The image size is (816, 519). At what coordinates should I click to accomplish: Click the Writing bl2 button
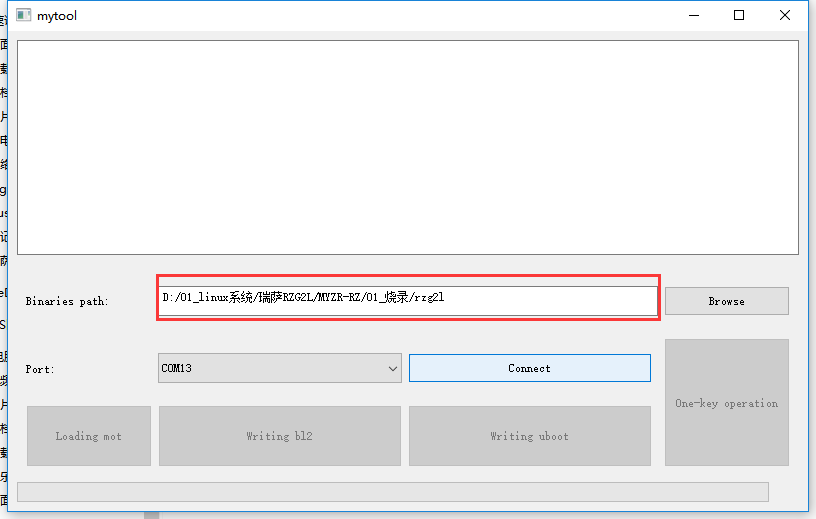point(279,436)
